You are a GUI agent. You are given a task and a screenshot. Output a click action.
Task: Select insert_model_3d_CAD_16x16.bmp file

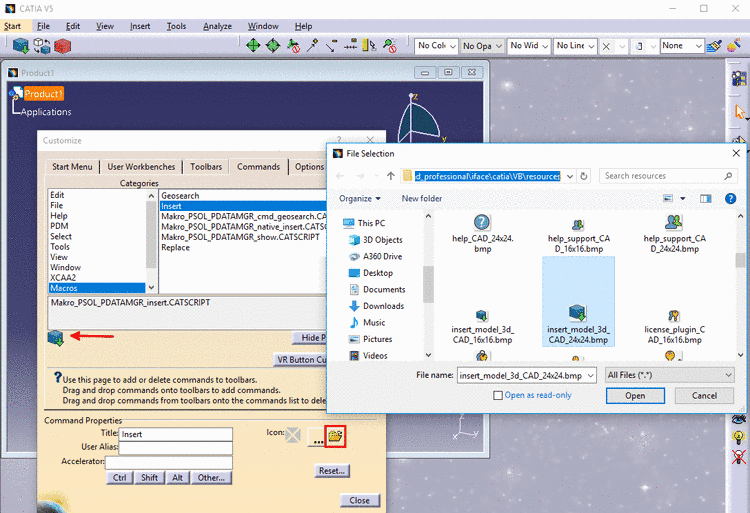(x=482, y=326)
